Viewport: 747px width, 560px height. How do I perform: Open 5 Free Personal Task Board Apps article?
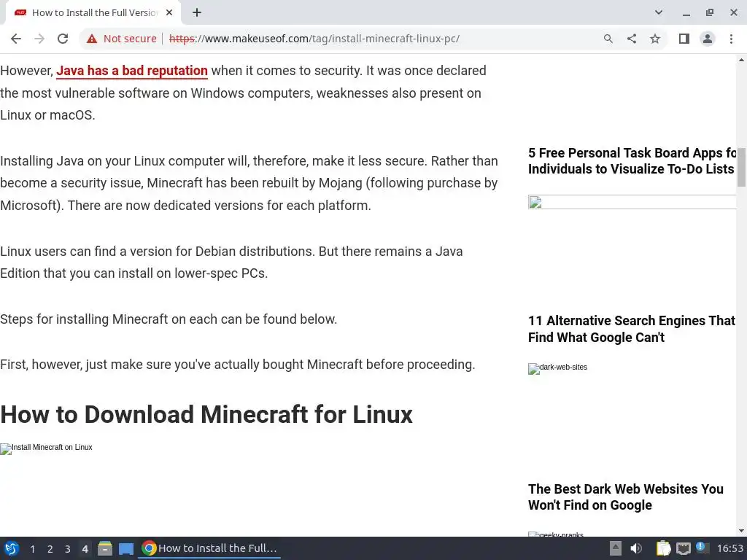tap(632, 161)
